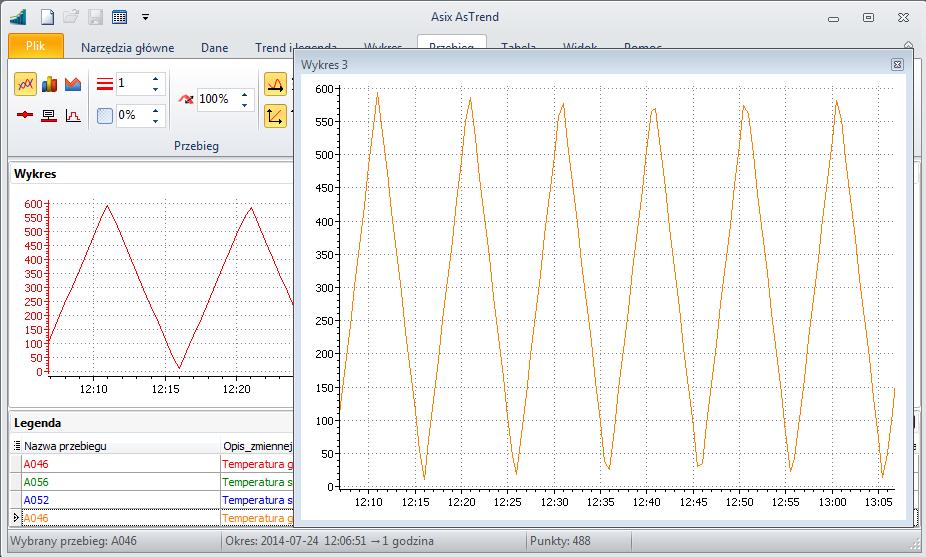Screen dimensions: 926x557
Task: Enable point markers on the series line
Action: tap(25, 115)
